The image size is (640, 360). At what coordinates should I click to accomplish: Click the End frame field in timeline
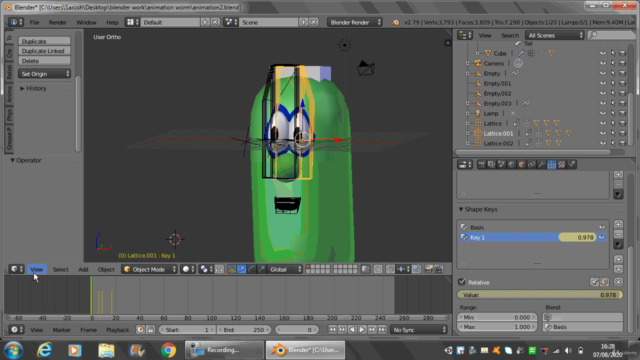pos(244,330)
